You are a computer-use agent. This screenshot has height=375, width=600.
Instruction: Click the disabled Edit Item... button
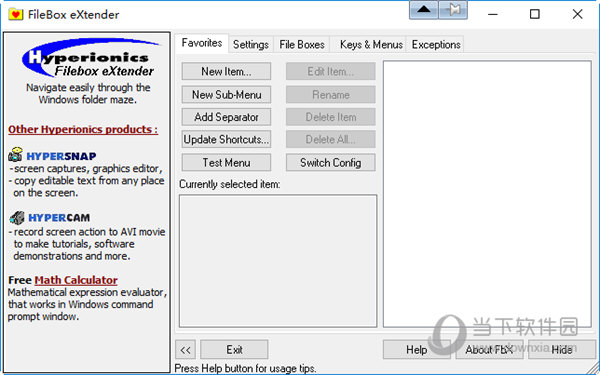(x=331, y=72)
